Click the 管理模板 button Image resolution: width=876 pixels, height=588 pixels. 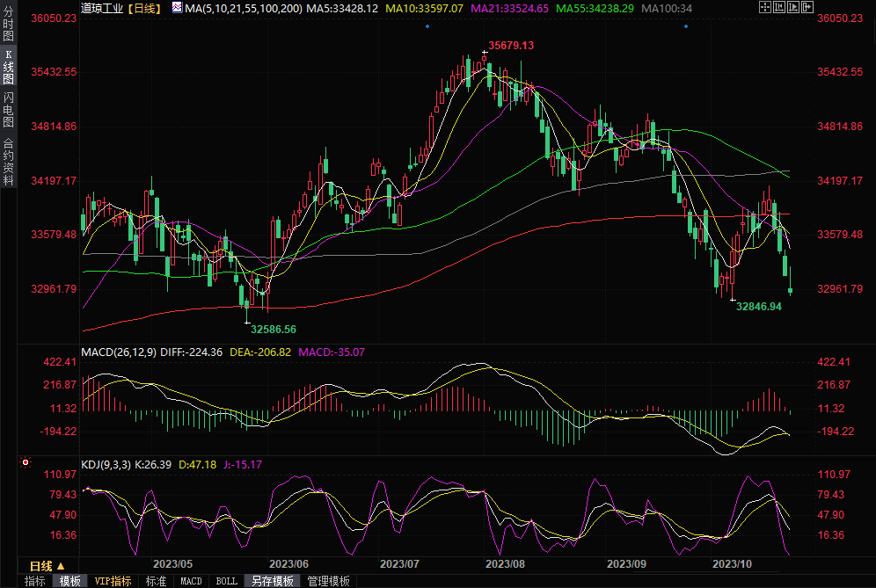click(x=327, y=581)
